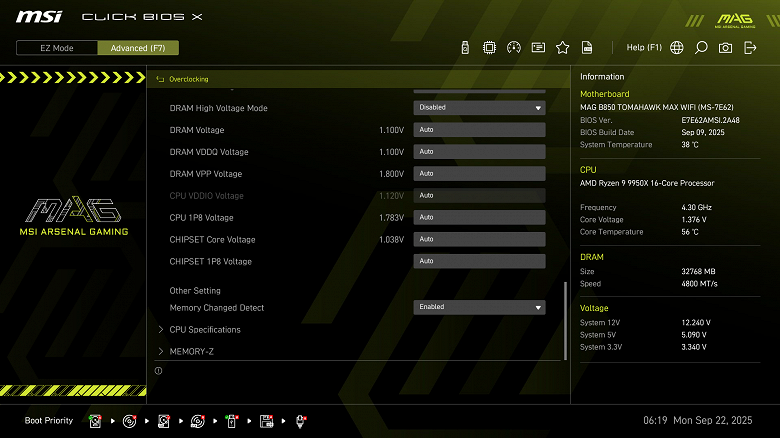
Task: Click the exit door arrow icon
Action: [750, 48]
